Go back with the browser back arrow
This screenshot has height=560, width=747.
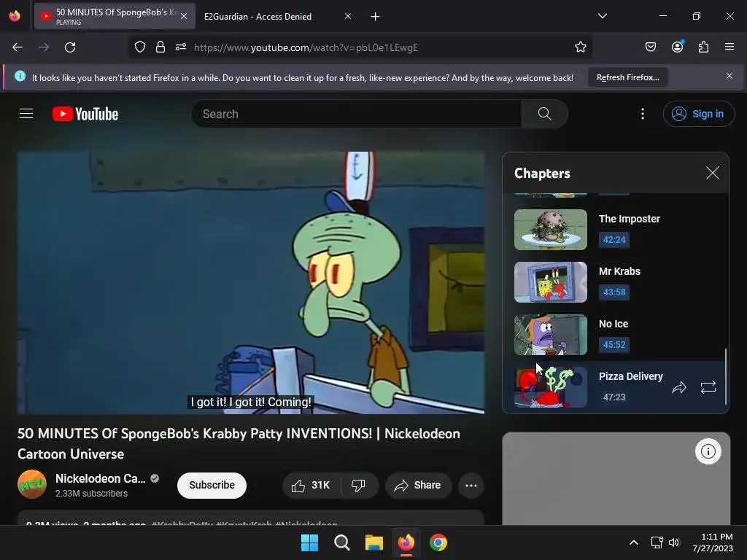[18, 47]
